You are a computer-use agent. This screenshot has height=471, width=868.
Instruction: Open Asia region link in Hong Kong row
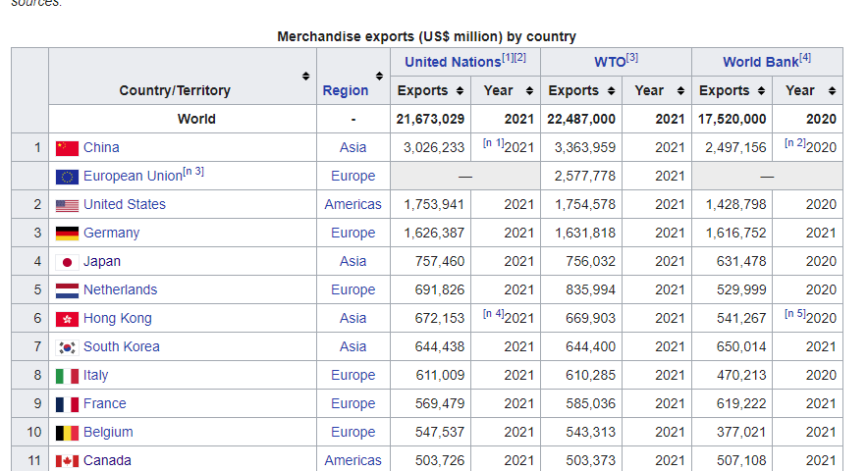(353, 318)
